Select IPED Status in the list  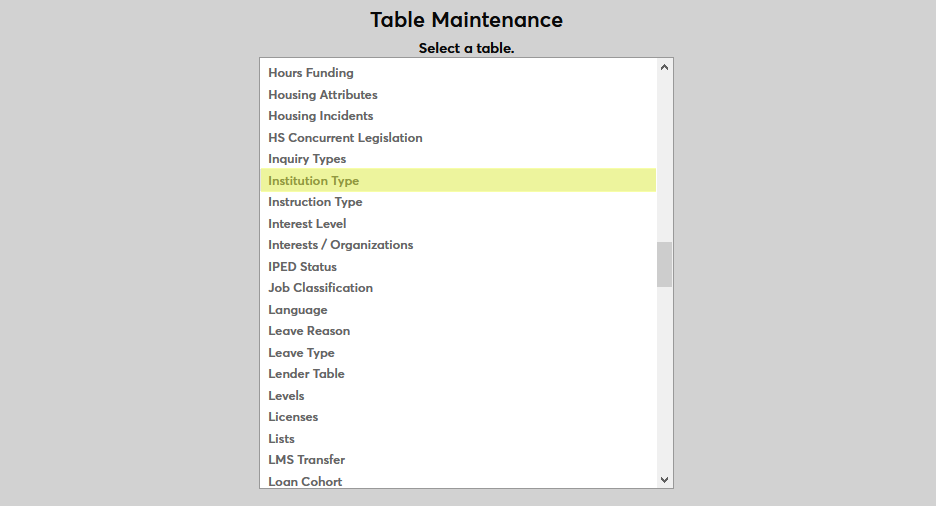pyautogui.click(x=302, y=267)
